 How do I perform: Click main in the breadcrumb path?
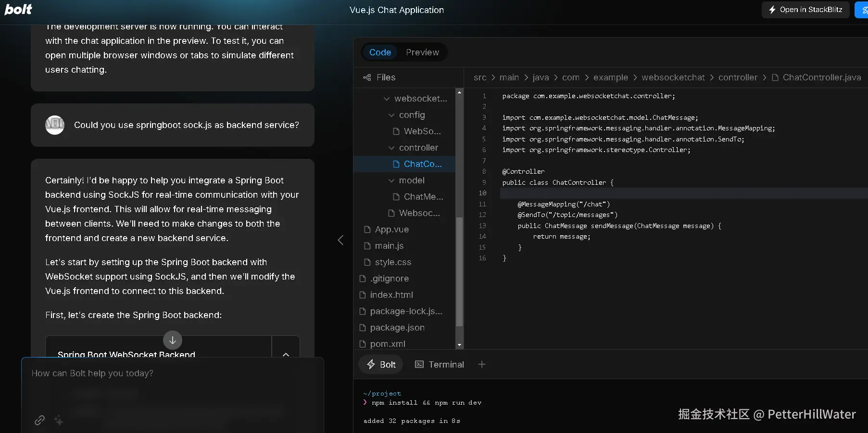(x=509, y=77)
